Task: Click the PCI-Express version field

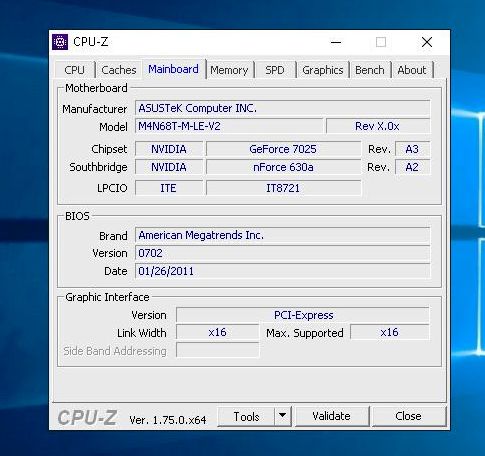Action: pyautogui.click(x=303, y=315)
